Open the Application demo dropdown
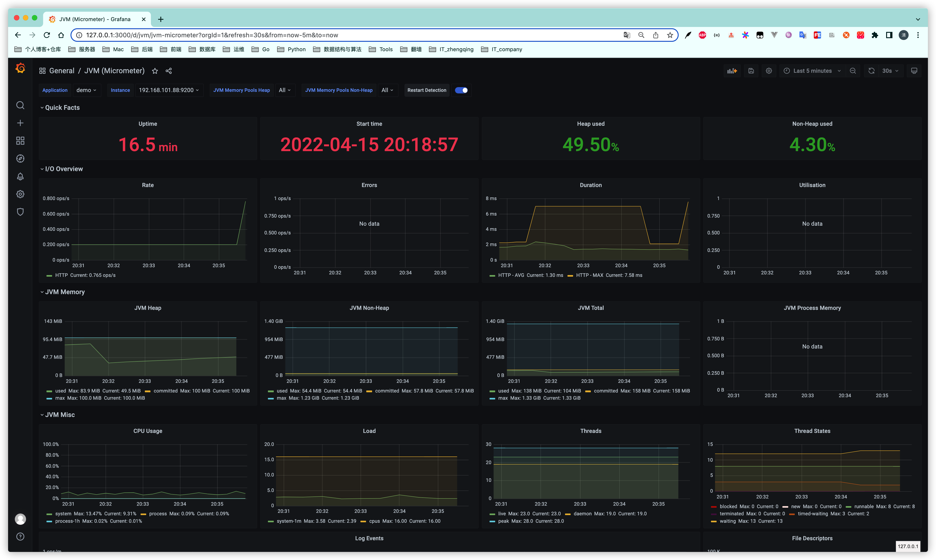Image resolution: width=936 pixels, height=560 pixels. 86,90
